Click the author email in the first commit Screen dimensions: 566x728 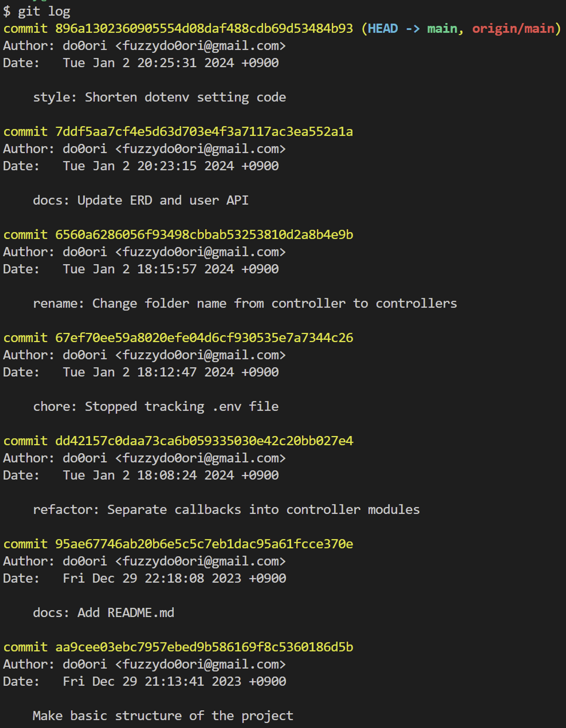click(201, 46)
